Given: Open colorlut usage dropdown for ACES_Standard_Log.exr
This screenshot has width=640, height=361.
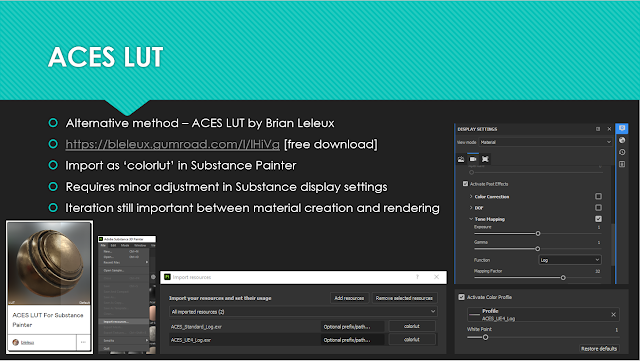Looking at the screenshot, I should (x=412, y=326).
